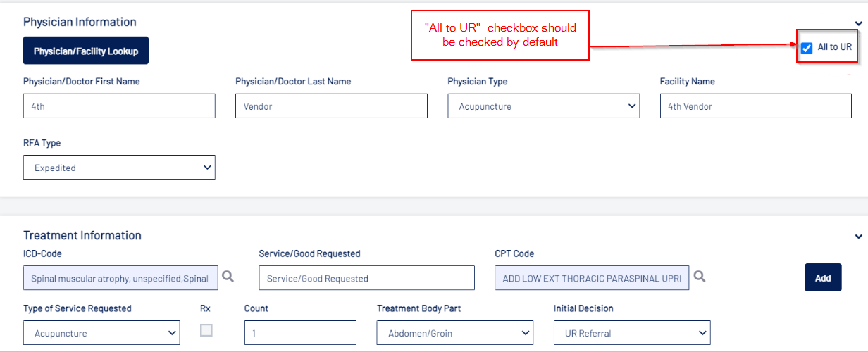Open the RFA Type dropdown
This screenshot has width=868, height=352.
click(119, 168)
